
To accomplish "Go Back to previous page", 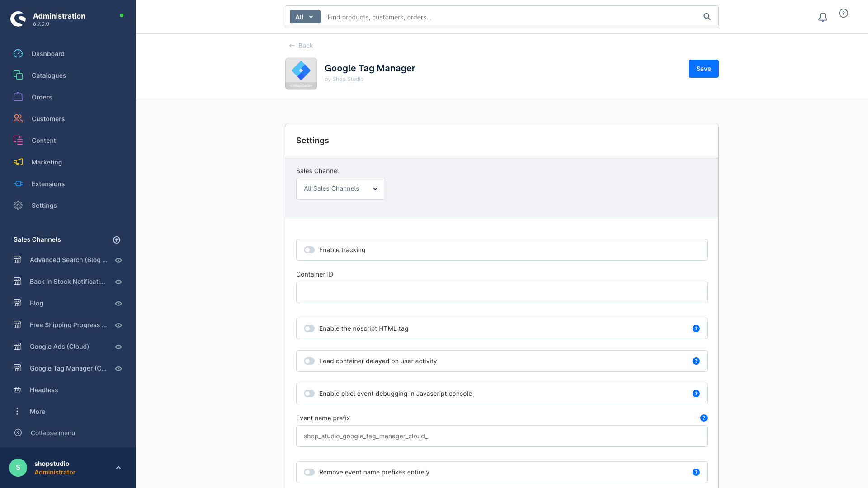I will pyautogui.click(x=301, y=46).
